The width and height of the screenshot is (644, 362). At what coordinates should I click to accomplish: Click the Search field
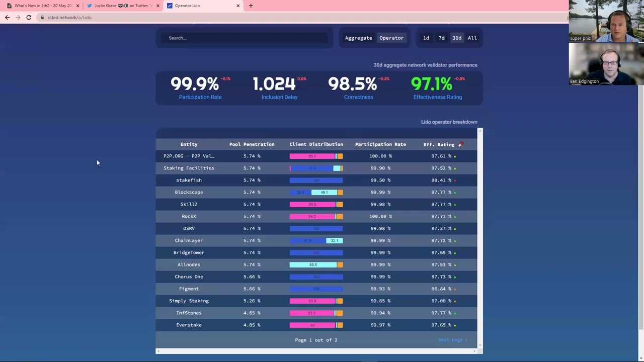click(x=245, y=38)
